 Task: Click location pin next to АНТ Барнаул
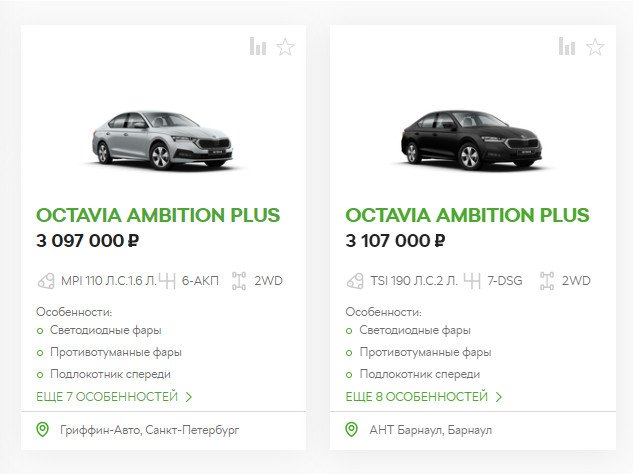coord(352,430)
